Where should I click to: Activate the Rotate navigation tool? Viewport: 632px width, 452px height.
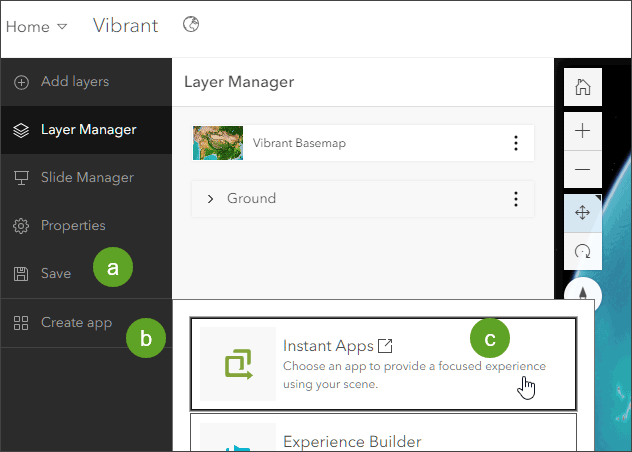click(x=582, y=251)
